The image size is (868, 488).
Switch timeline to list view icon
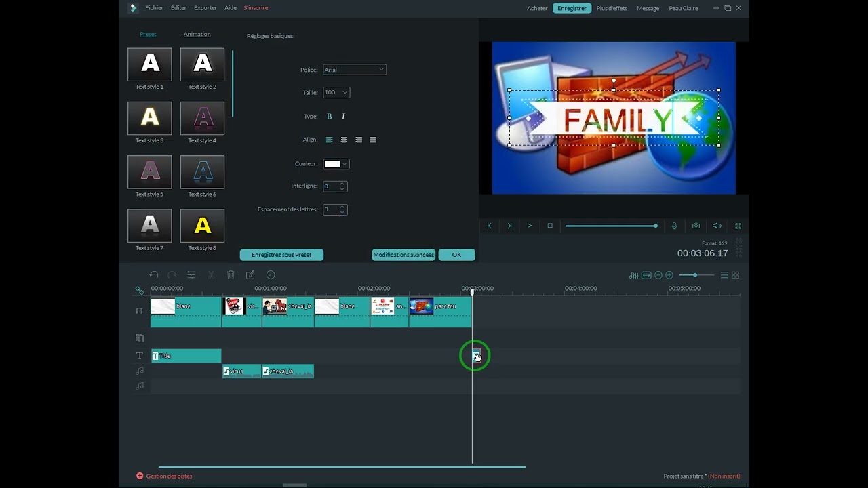click(724, 275)
